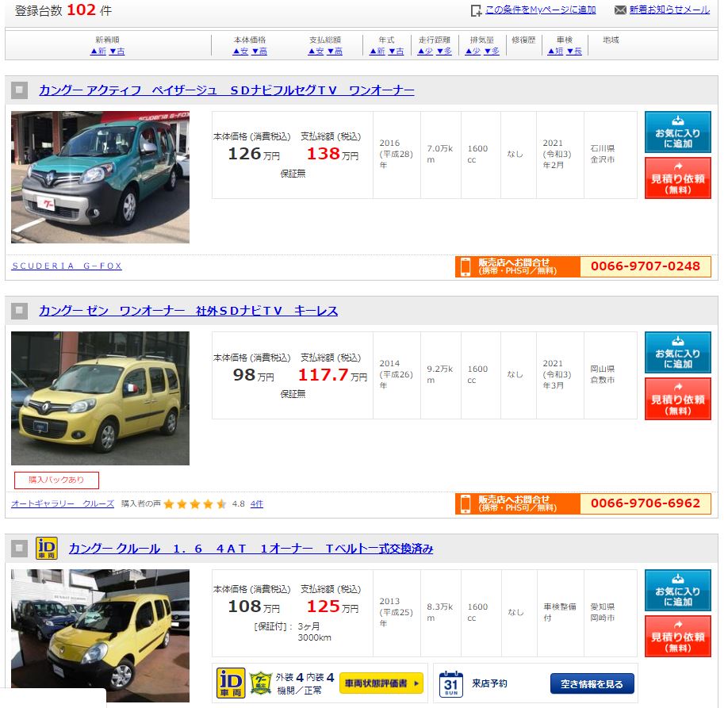Viewport: 728px width, 708px height.
Task: Click 岡山県 倉敷市 region text
Action: [x=602, y=374]
